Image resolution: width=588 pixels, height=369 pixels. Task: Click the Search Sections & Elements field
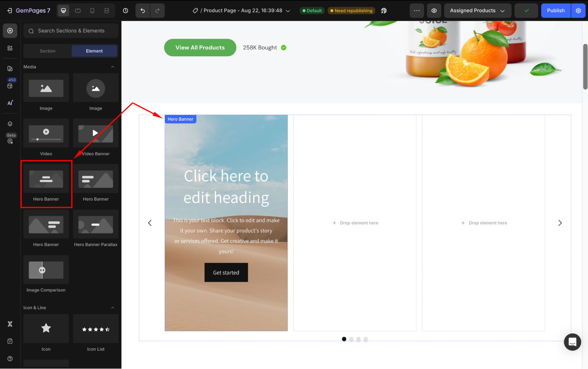pyautogui.click(x=71, y=31)
